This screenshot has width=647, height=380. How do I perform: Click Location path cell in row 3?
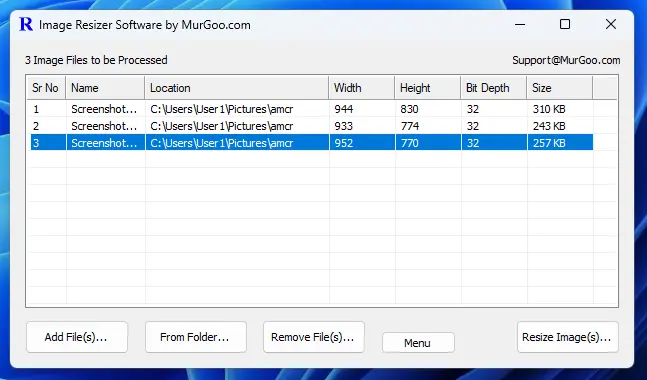coord(222,143)
